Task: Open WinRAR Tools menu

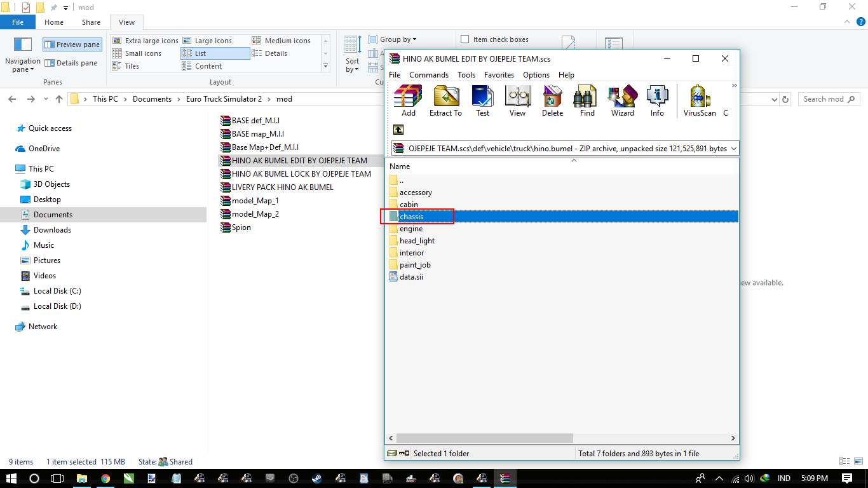Action: coord(466,75)
